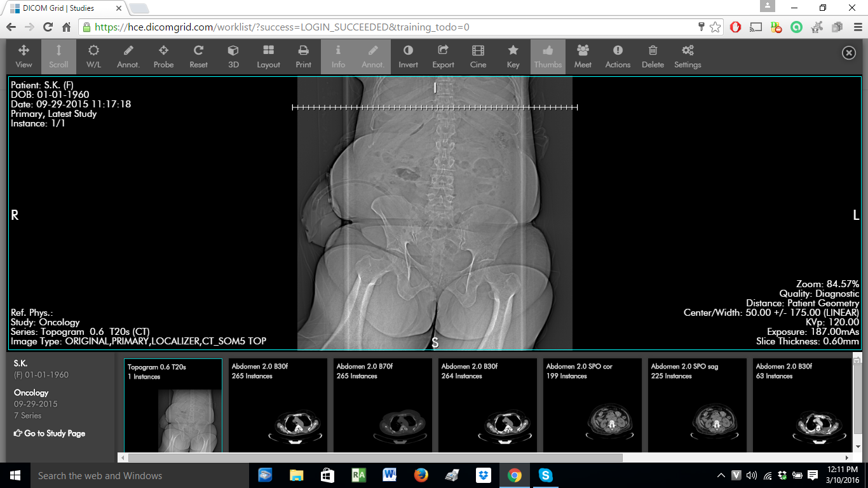The image size is (868, 488).
Task: Click the 12:11 PM clock
Action: (843, 470)
